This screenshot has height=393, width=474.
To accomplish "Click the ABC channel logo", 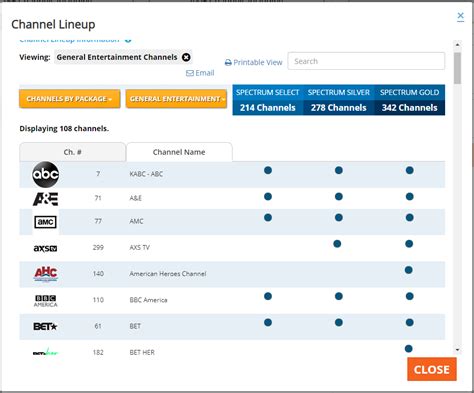I will point(46,174).
